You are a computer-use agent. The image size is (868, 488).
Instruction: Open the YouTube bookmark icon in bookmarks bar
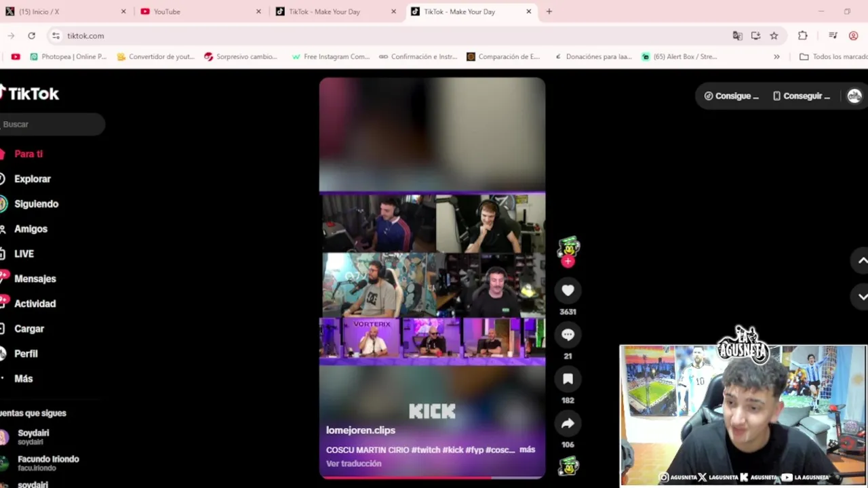click(16, 57)
